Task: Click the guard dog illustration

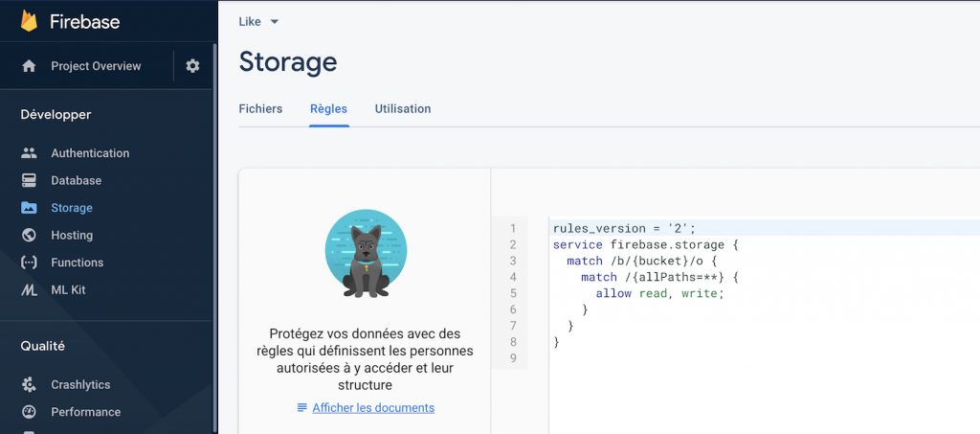Action: coord(366,253)
